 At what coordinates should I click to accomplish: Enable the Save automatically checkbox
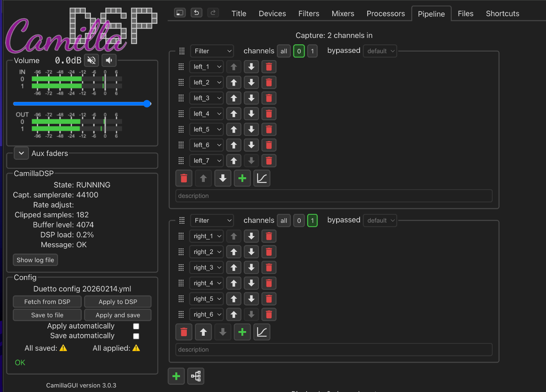pyautogui.click(x=136, y=336)
